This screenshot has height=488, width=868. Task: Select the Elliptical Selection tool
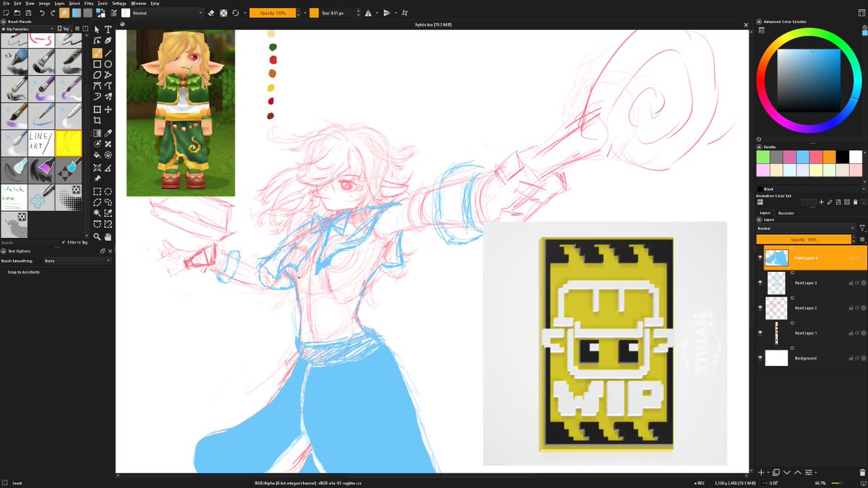[108, 192]
